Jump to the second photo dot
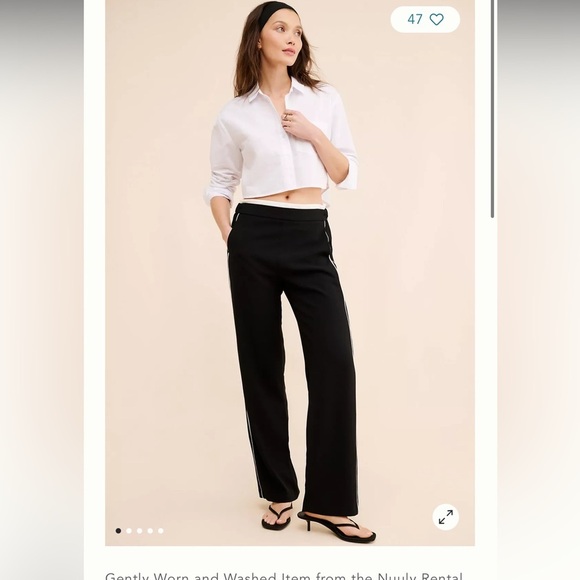Image resolution: width=580 pixels, height=580 pixels. coord(129,531)
